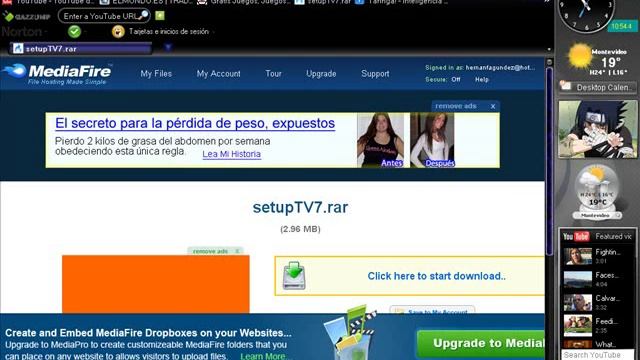Click the green square icon beside URL box
The image size is (640, 360).
[160, 16]
